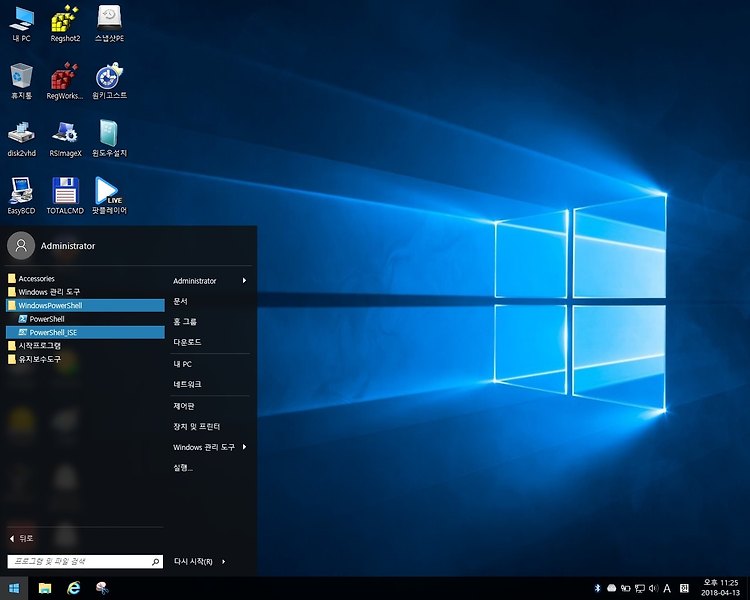750x600 pixels.
Task: Launch the 스냅샷PE desktop icon
Action: [x=110, y=24]
